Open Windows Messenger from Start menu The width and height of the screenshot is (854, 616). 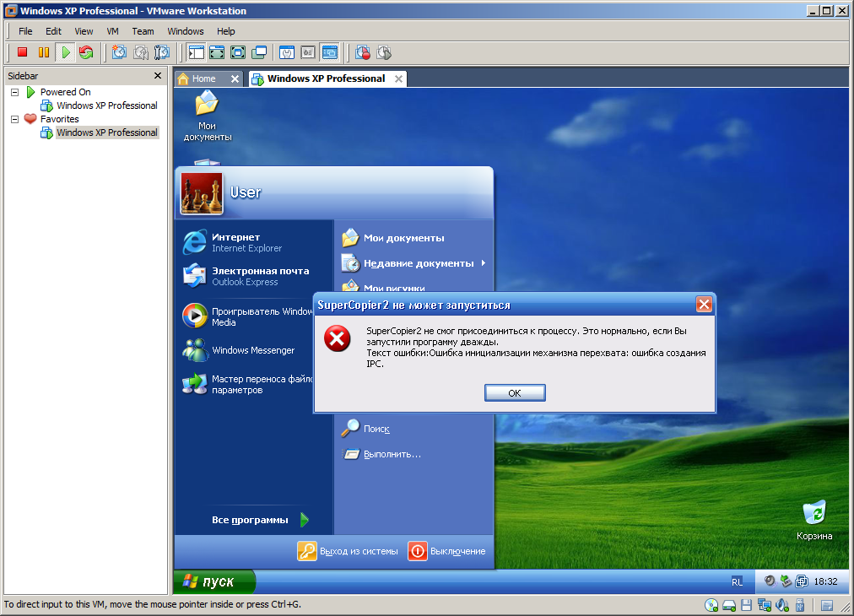pos(240,350)
